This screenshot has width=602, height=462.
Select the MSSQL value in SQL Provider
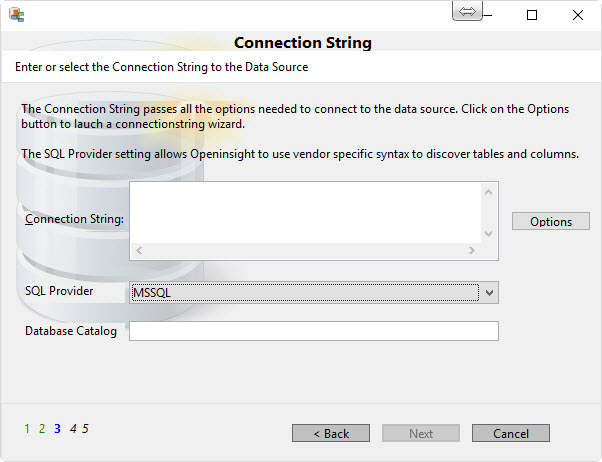pos(305,293)
